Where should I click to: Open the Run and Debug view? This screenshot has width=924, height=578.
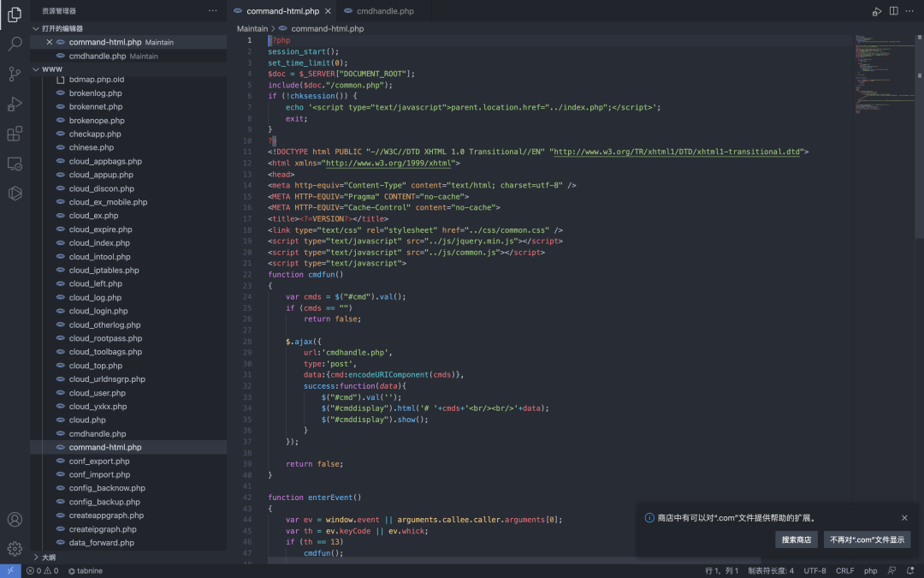click(15, 104)
